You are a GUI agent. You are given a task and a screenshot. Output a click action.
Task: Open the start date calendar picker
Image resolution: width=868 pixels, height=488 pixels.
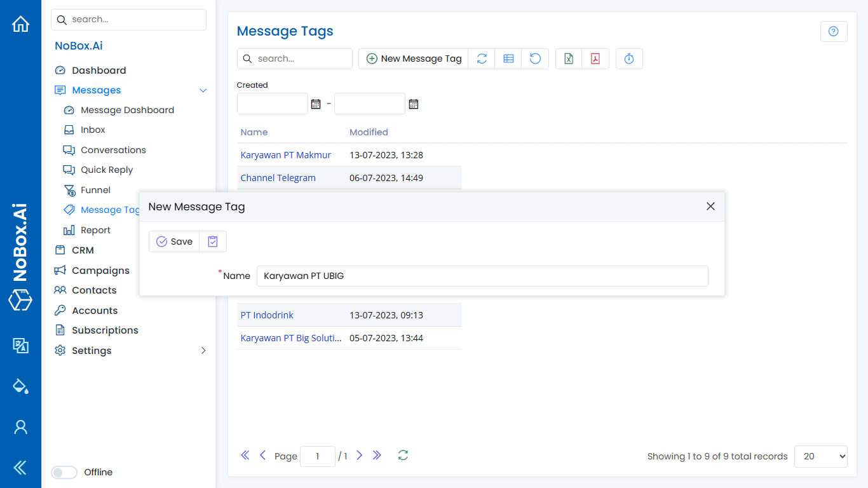point(316,103)
